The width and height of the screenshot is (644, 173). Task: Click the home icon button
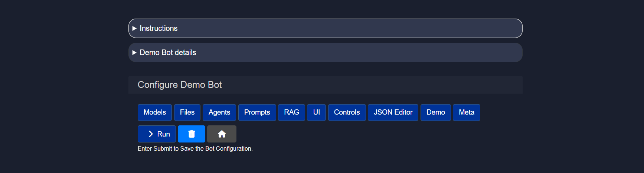222,134
